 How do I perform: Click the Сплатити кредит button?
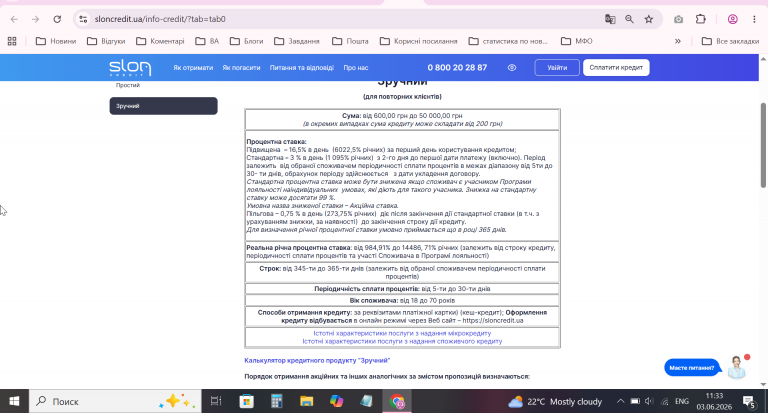(616, 68)
